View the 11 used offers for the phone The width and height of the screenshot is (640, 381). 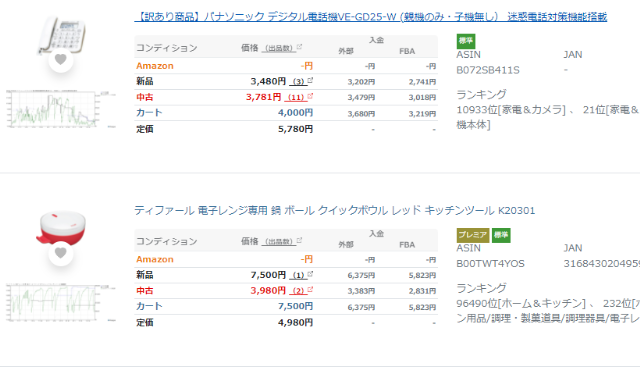coord(296,97)
